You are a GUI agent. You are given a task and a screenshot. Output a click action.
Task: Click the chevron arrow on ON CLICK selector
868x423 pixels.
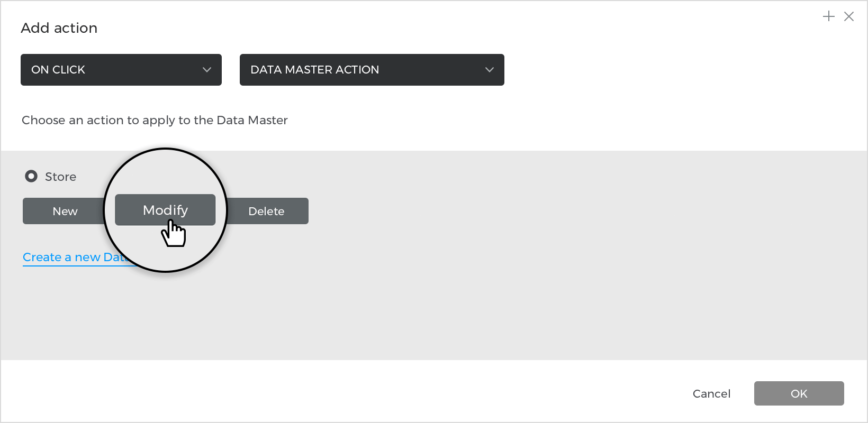coord(207,70)
